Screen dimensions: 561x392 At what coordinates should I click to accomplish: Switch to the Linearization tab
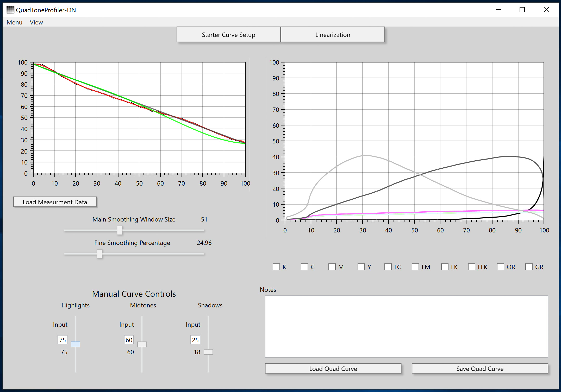coord(333,35)
